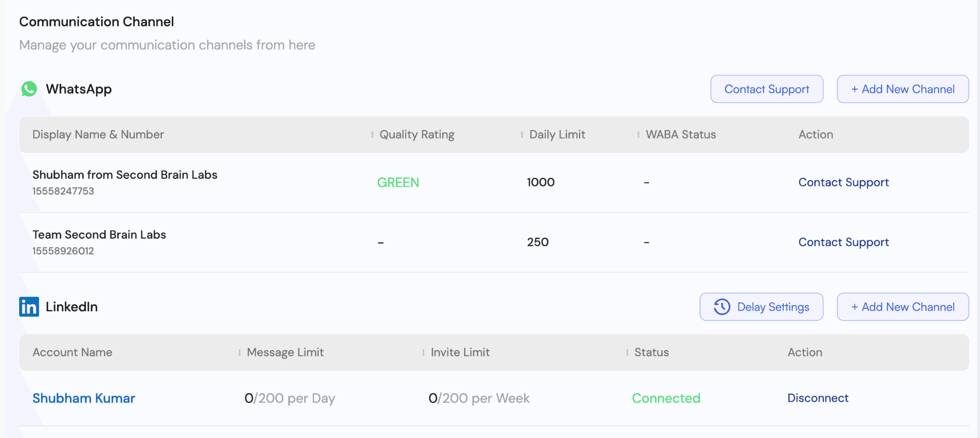Click the sort marker beside Status column
The image size is (980, 438).
pos(627,352)
